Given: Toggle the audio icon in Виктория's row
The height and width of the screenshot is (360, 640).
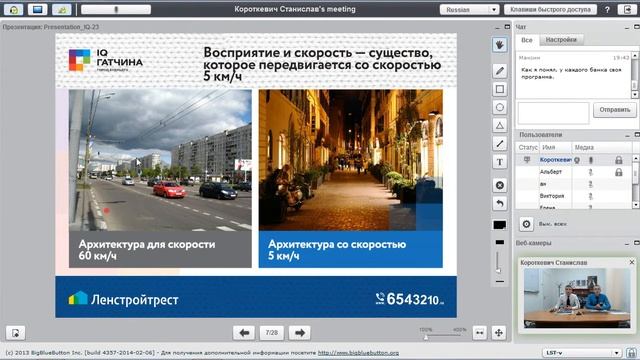Looking at the screenshot, I should coord(591,196).
